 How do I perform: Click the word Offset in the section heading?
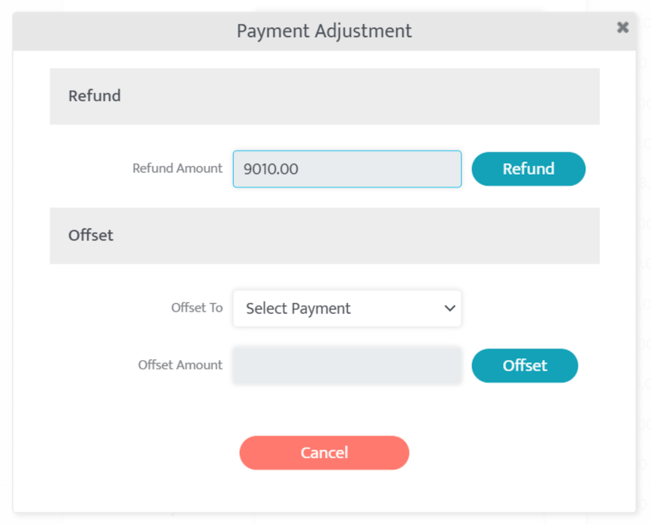coord(90,236)
